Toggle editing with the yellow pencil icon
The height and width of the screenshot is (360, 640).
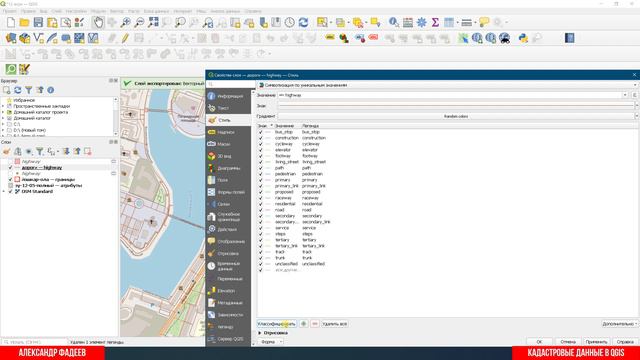click(125, 38)
